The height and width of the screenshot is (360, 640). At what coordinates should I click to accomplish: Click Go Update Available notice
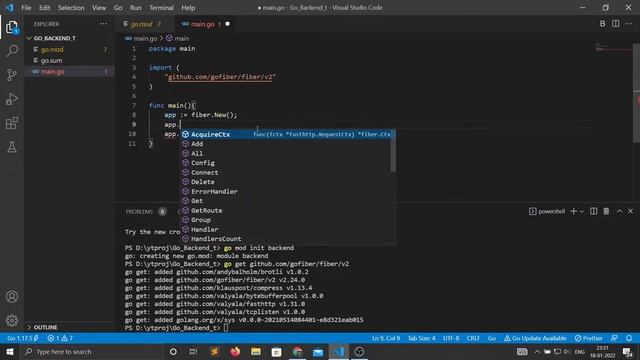(x=535, y=338)
